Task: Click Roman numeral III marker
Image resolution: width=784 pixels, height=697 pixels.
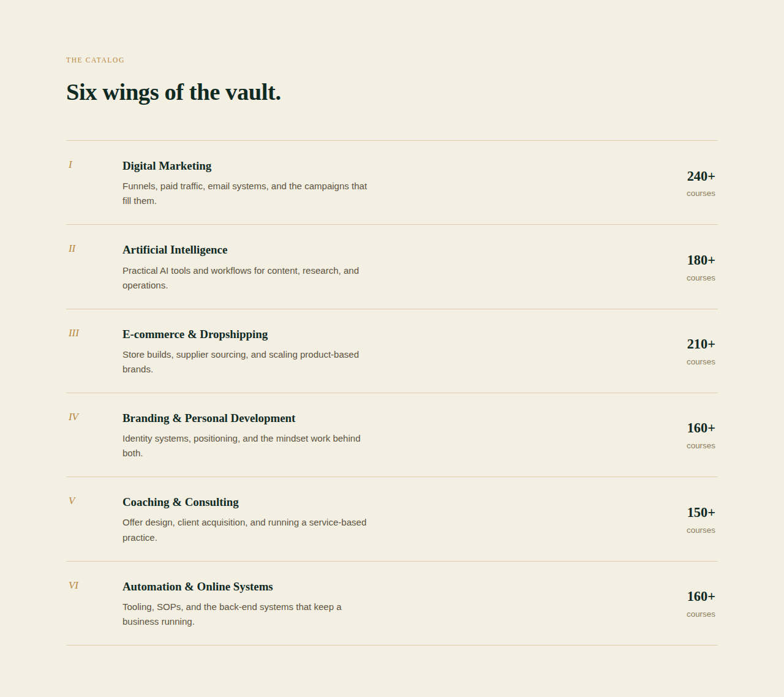Action: coord(73,333)
